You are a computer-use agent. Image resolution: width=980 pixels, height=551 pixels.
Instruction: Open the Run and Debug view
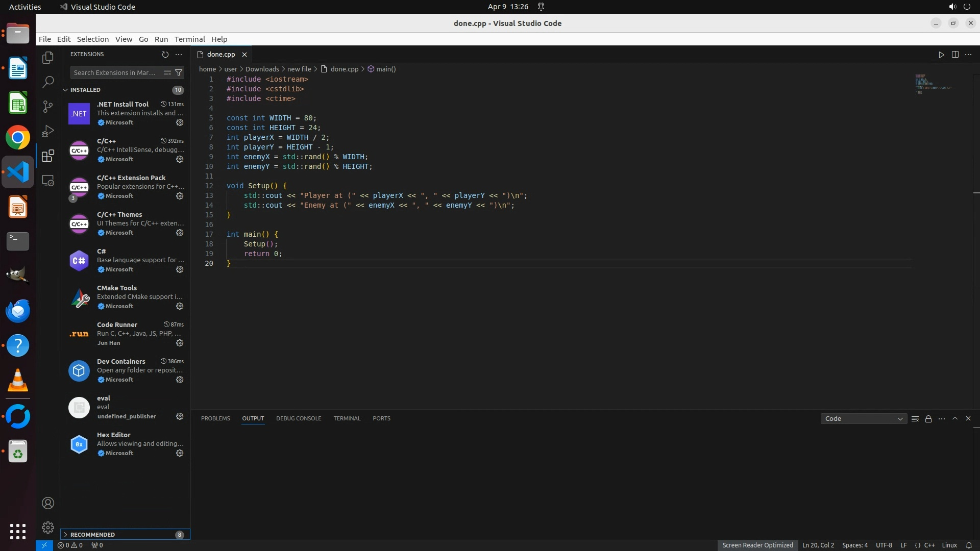[x=47, y=131]
